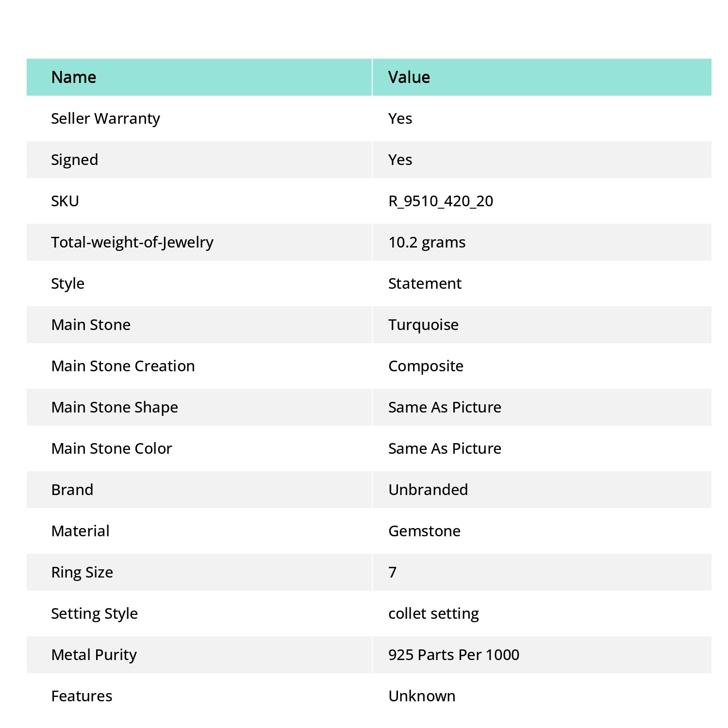The width and height of the screenshot is (728, 728).
Task: Select the Main Stone Shape label
Action: (x=115, y=407)
